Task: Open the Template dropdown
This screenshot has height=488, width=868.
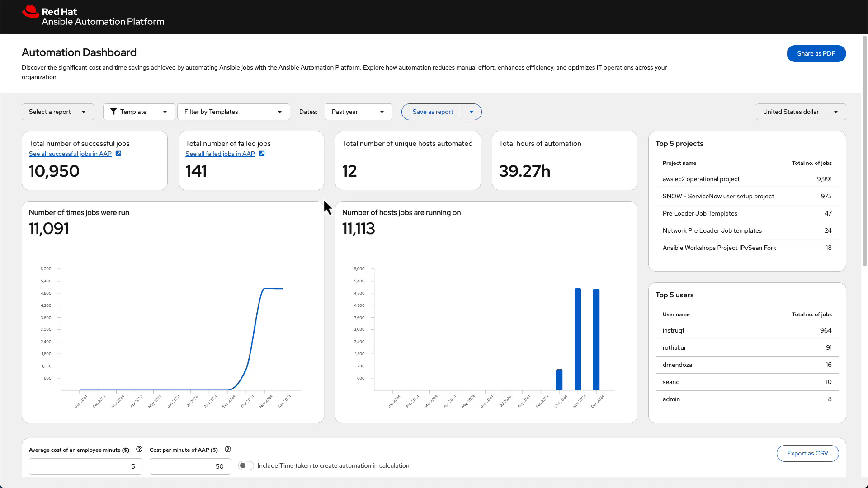Action: [x=139, y=112]
